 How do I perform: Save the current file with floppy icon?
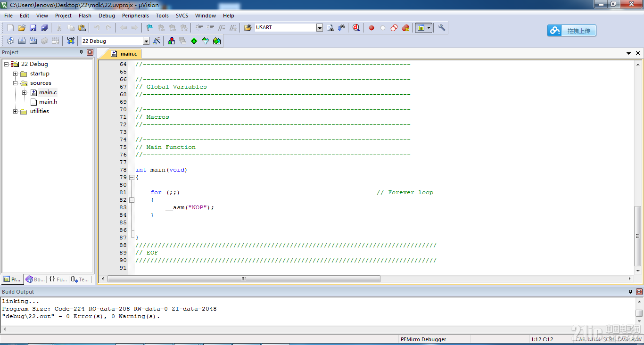(33, 28)
